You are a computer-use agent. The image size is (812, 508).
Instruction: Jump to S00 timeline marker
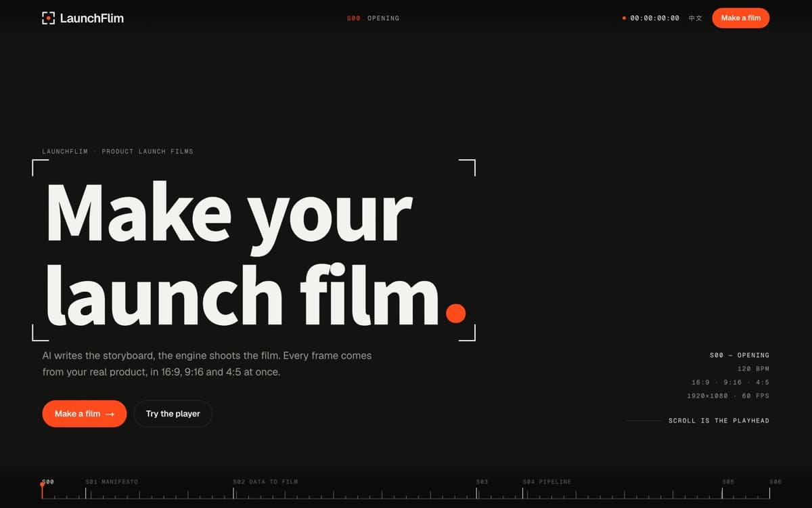point(48,482)
